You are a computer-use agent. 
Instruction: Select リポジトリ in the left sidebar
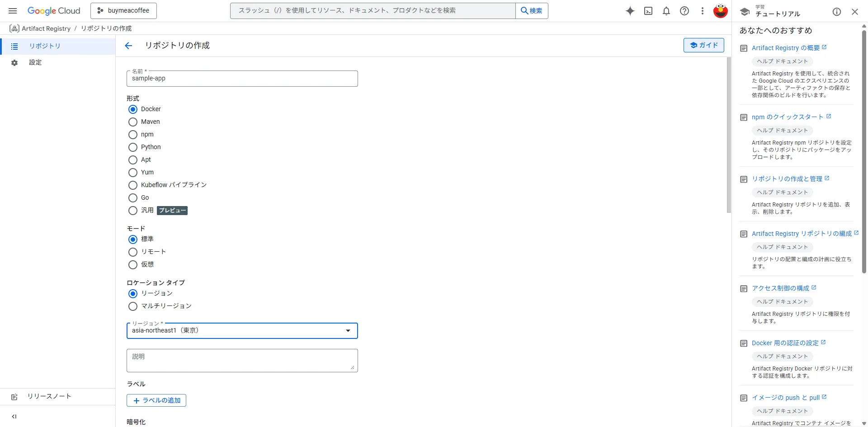pos(44,46)
